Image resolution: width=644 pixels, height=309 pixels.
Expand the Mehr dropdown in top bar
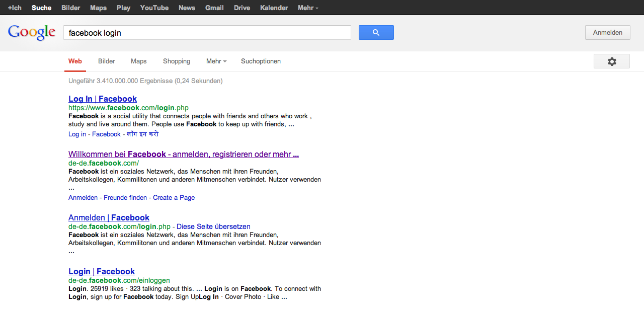pyautogui.click(x=308, y=8)
